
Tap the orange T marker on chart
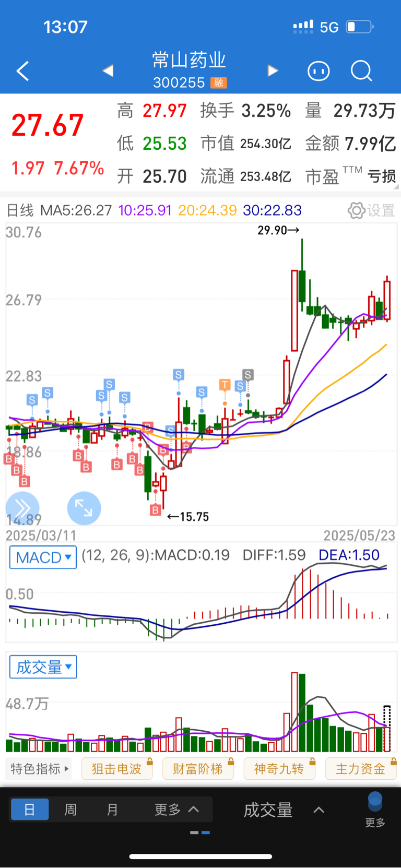(225, 385)
